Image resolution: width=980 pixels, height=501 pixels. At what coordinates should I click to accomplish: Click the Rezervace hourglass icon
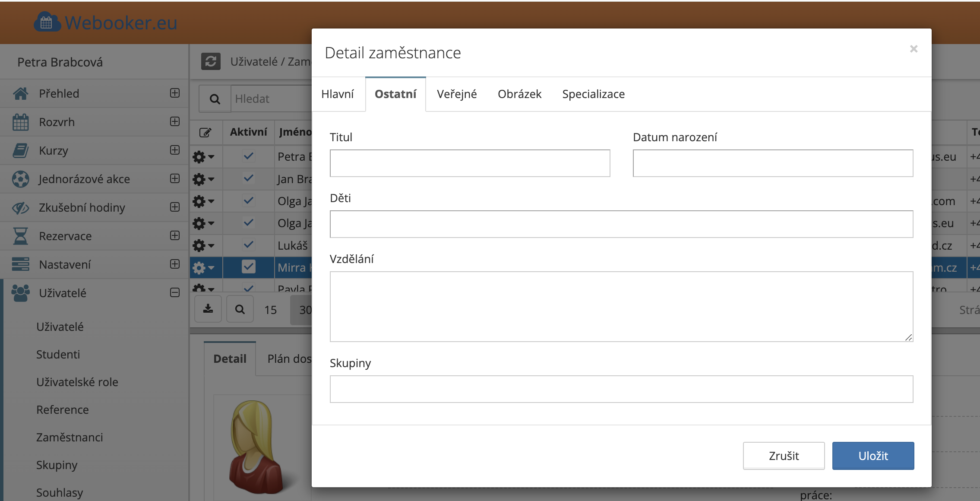(20, 236)
